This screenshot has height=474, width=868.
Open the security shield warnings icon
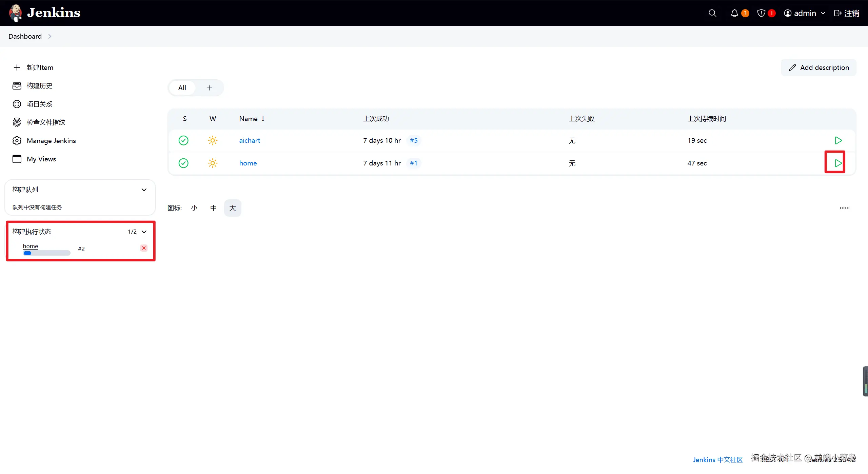[761, 13]
